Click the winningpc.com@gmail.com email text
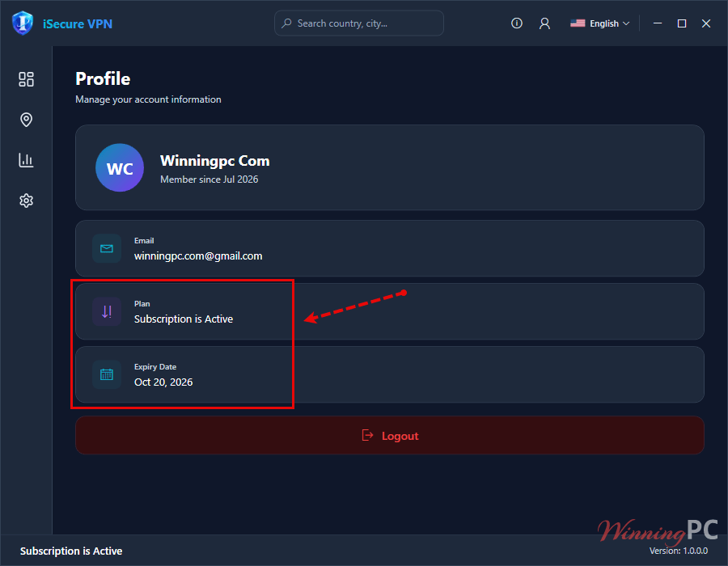This screenshot has height=566, width=728. click(x=198, y=256)
